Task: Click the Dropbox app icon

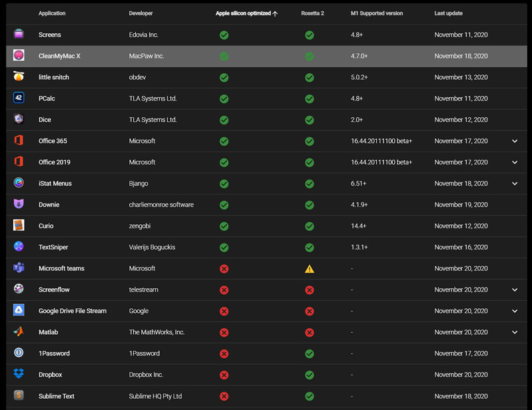Action: [19, 375]
